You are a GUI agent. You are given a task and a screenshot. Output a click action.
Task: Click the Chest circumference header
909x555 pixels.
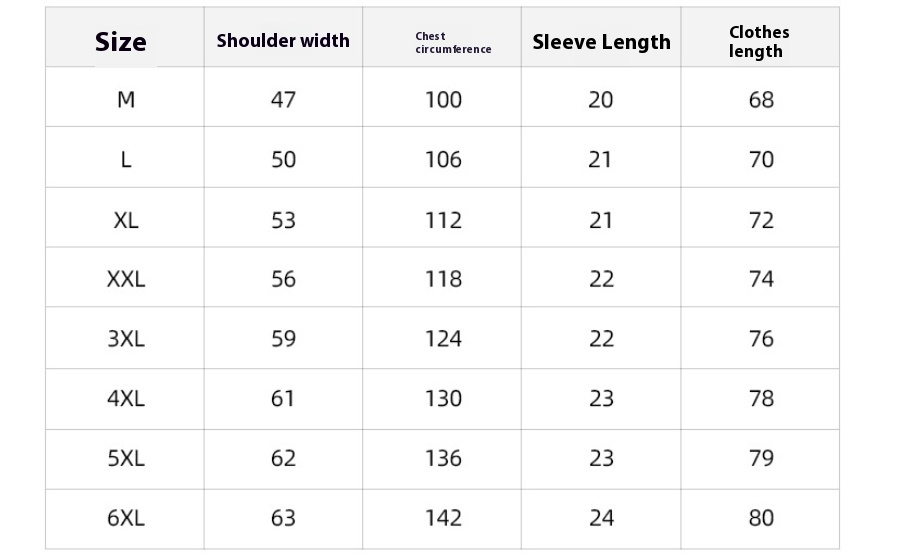(453, 43)
